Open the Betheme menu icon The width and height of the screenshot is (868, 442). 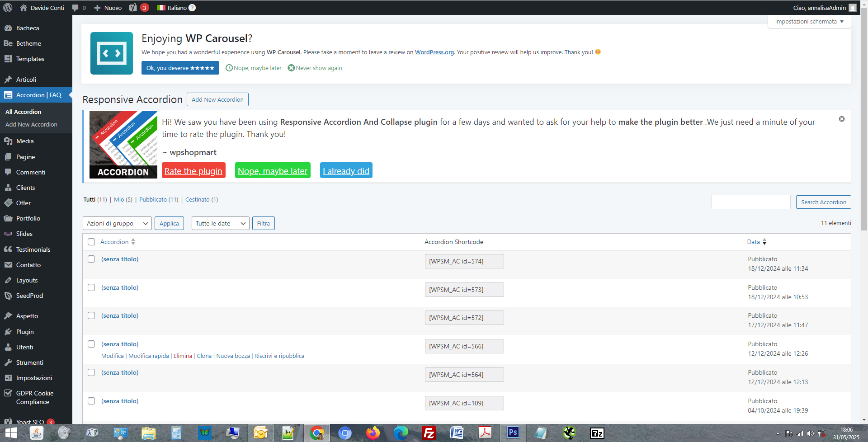[x=8, y=43]
